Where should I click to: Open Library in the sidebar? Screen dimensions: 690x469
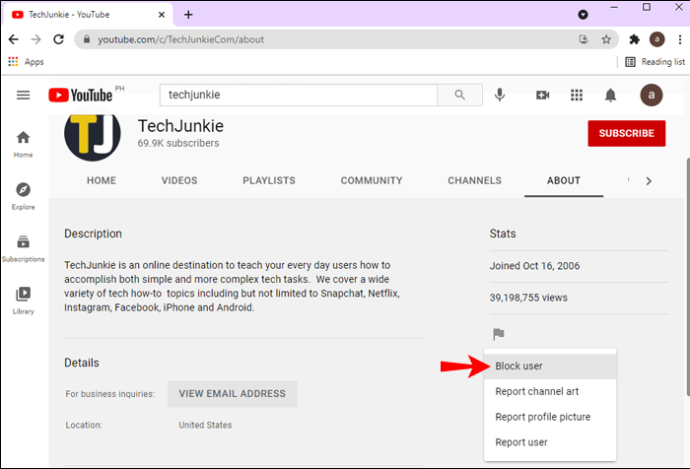(23, 300)
